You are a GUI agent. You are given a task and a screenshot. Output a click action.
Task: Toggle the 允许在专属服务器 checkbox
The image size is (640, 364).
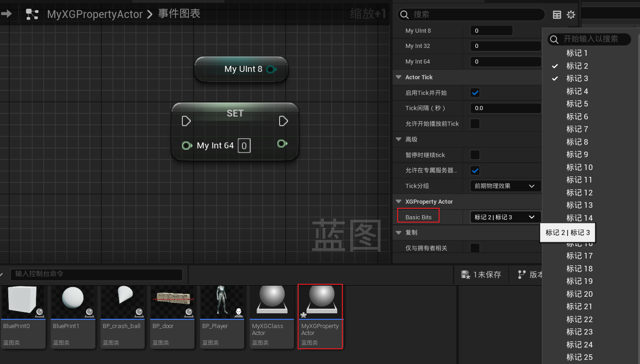pyautogui.click(x=475, y=170)
